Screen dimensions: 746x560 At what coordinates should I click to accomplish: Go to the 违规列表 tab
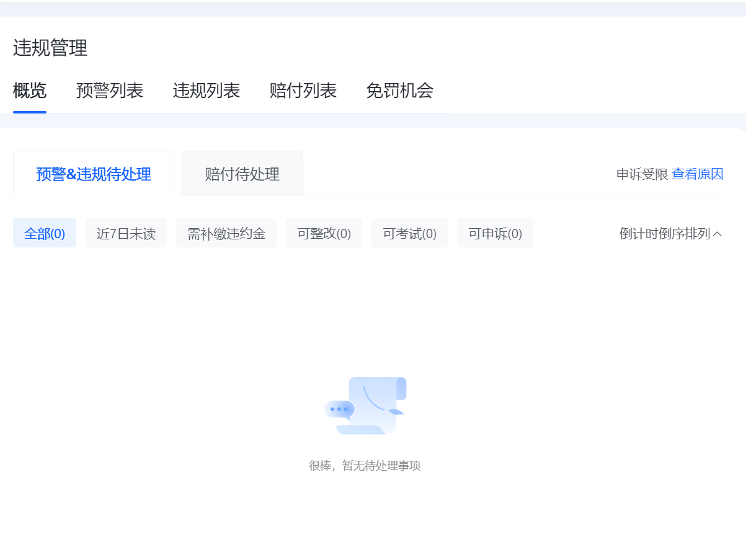click(206, 91)
